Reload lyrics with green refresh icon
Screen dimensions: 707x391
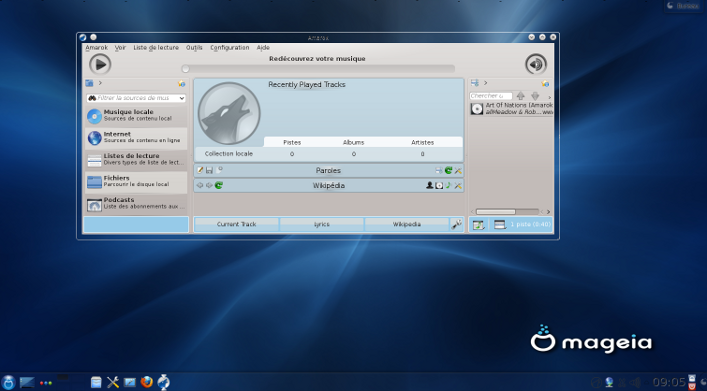click(448, 170)
